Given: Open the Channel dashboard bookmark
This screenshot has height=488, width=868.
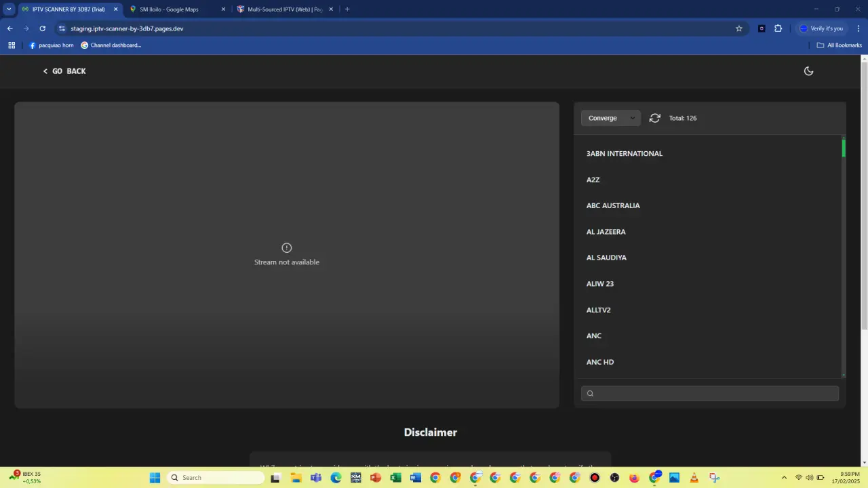Looking at the screenshot, I should coord(111,45).
